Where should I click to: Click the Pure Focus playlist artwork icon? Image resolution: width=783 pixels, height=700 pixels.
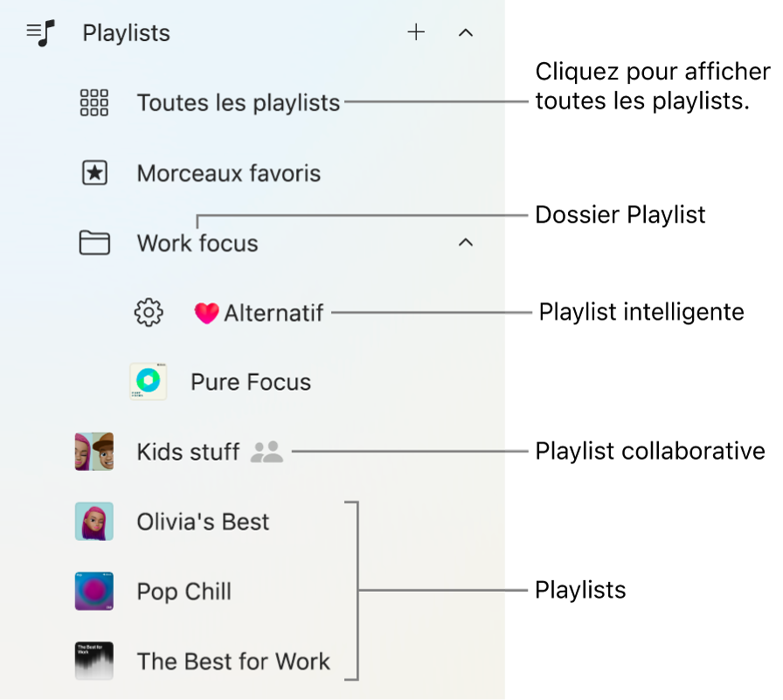(x=148, y=381)
